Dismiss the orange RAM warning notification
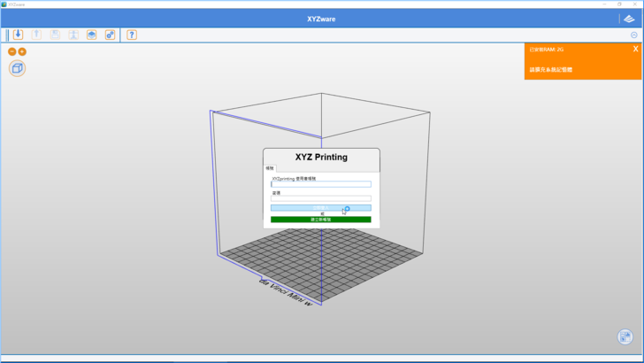Screen dimensions: 644x363 coord(635,49)
